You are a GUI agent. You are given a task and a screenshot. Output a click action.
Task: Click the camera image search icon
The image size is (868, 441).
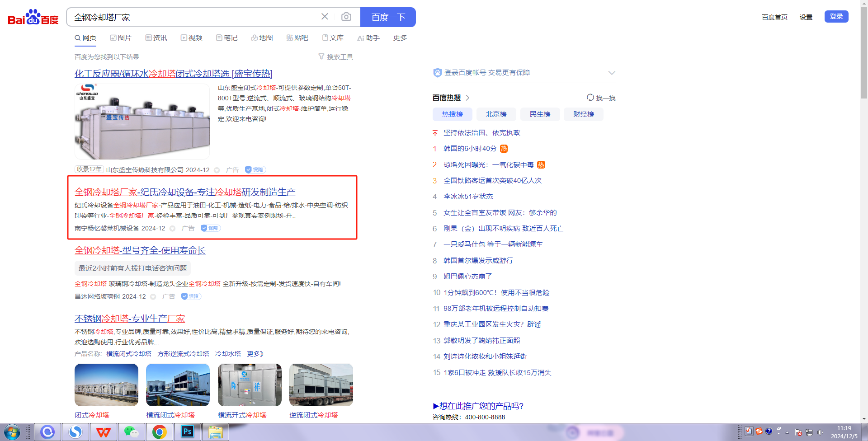pyautogui.click(x=346, y=17)
